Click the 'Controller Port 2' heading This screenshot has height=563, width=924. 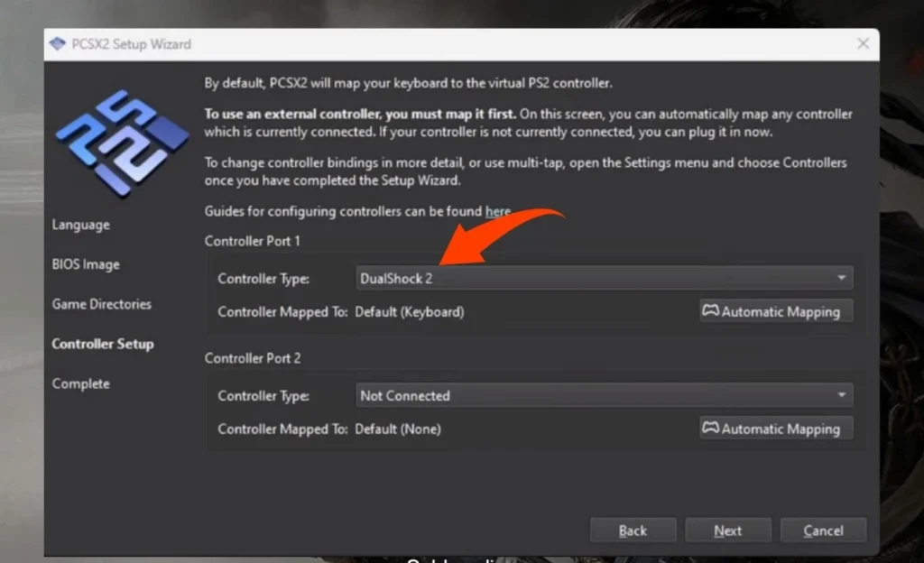253,358
